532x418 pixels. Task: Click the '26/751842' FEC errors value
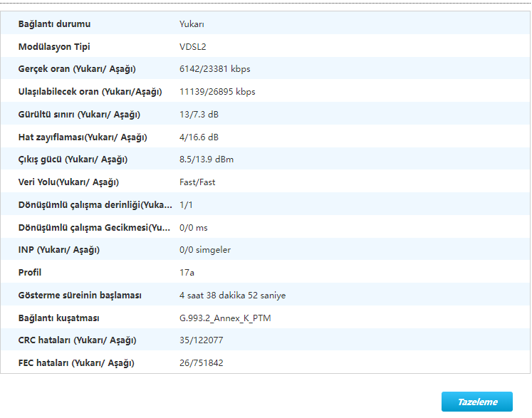pos(202,362)
